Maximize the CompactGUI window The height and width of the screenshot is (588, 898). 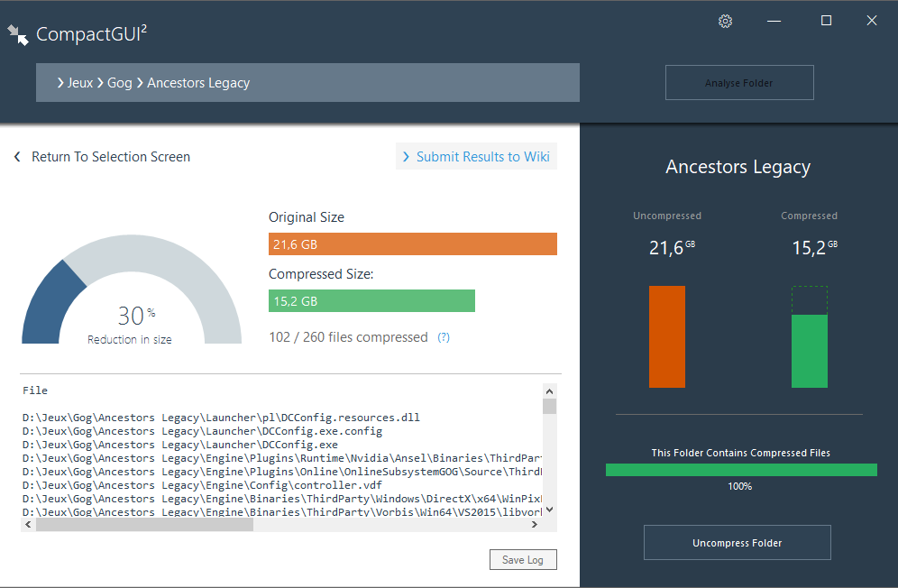point(826,21)
